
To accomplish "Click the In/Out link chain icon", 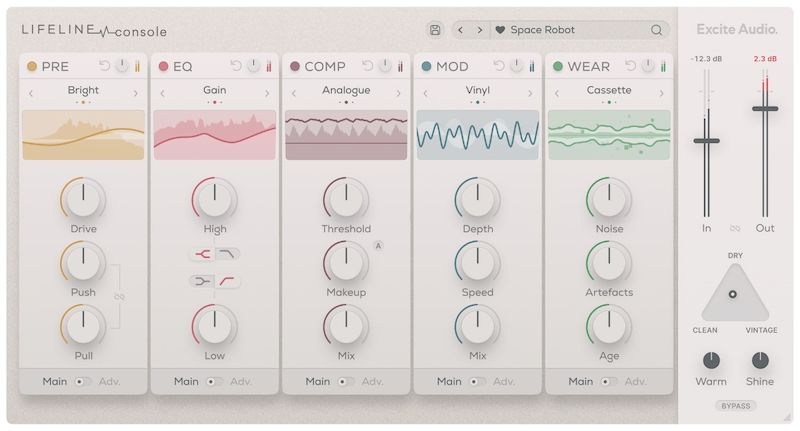I will 735,228.
